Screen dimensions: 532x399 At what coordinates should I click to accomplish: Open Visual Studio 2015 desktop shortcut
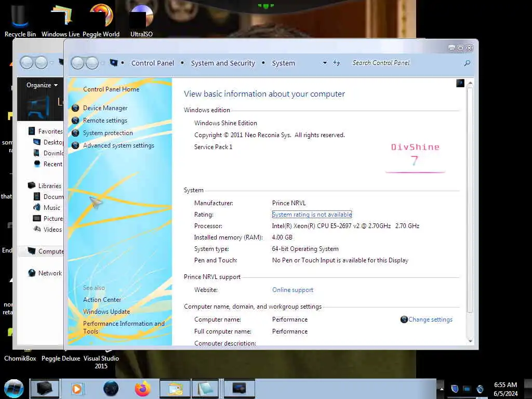[101, 362]
